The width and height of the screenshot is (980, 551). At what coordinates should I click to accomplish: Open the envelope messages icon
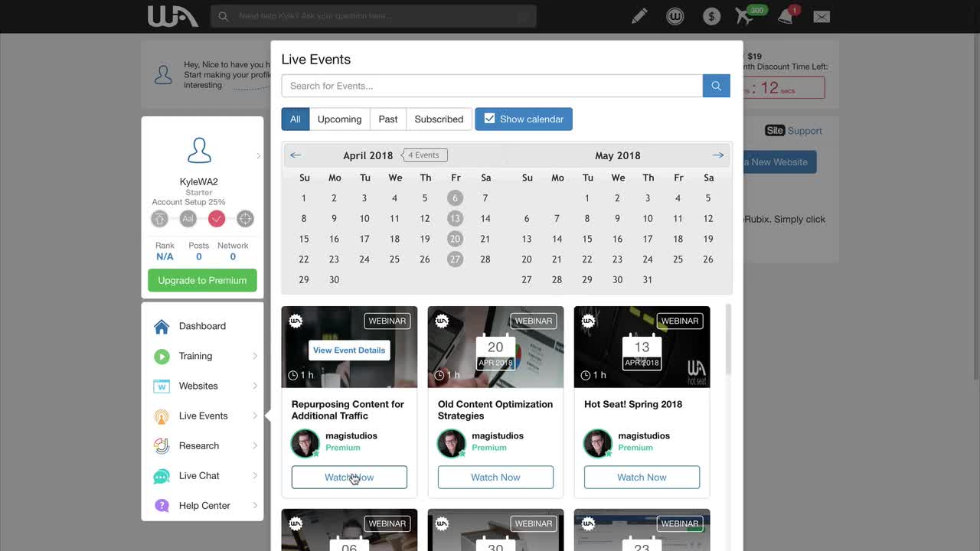point(822,16)
